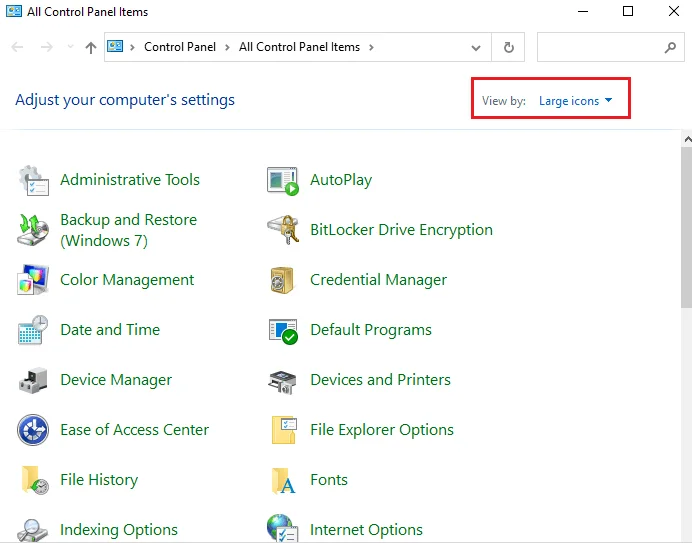The image size is (692, 543).
Task: Select the Control Panel breadcrumb
Action: coord(180,47)
